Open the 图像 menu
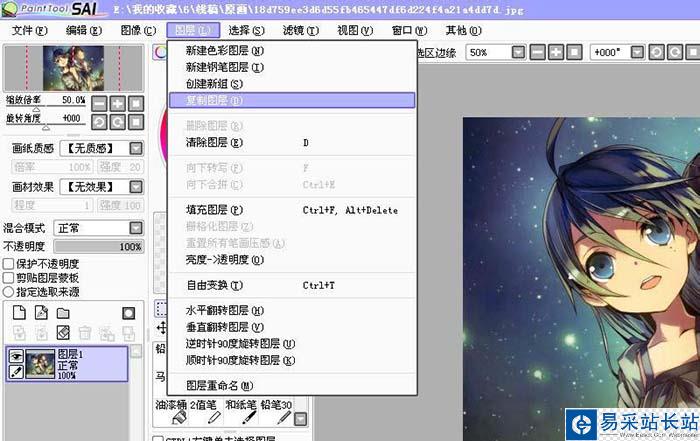The image size is (700, 441). 138,30
